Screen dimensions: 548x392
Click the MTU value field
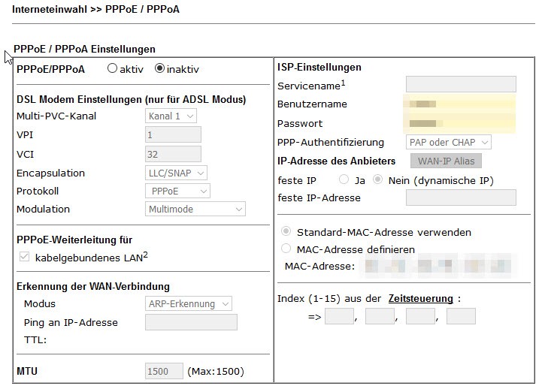click(x=164, y=371)
